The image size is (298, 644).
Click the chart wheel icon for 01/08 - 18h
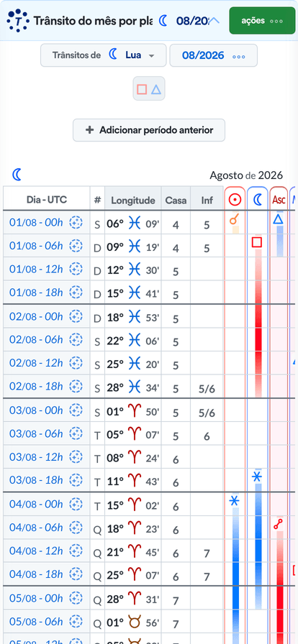click(76, 293)
